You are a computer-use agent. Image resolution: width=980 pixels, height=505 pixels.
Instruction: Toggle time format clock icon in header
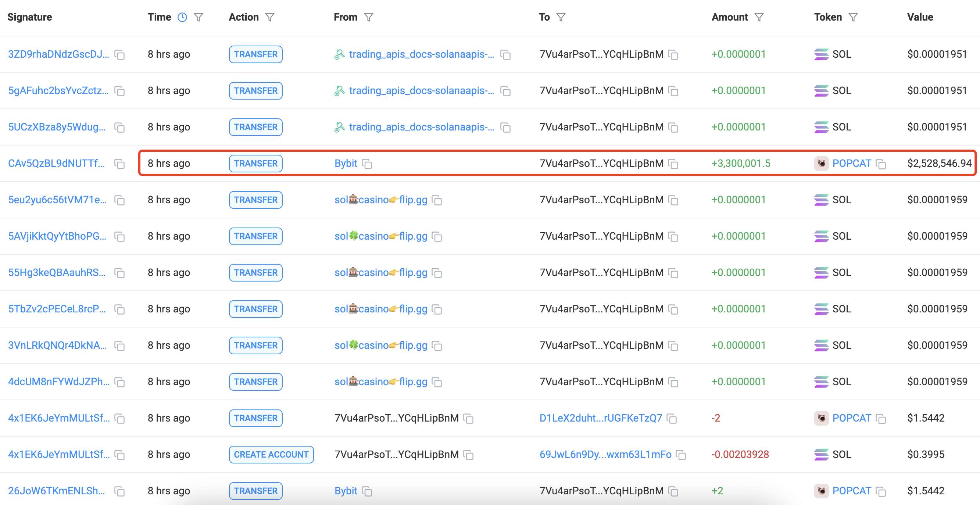point(183,17)
